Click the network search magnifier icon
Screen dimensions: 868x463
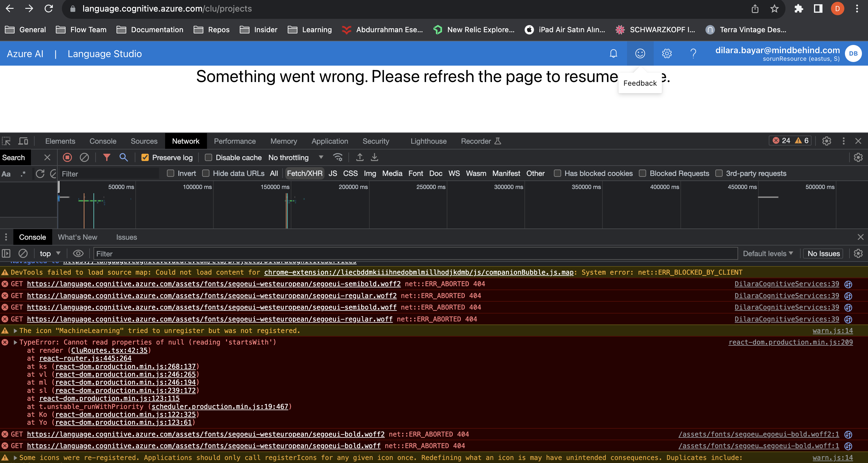[x=124, y=157]
